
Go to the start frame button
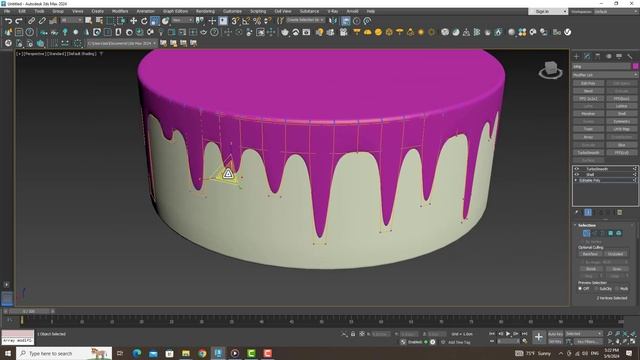pyautogui.click(x=492, y=334)
